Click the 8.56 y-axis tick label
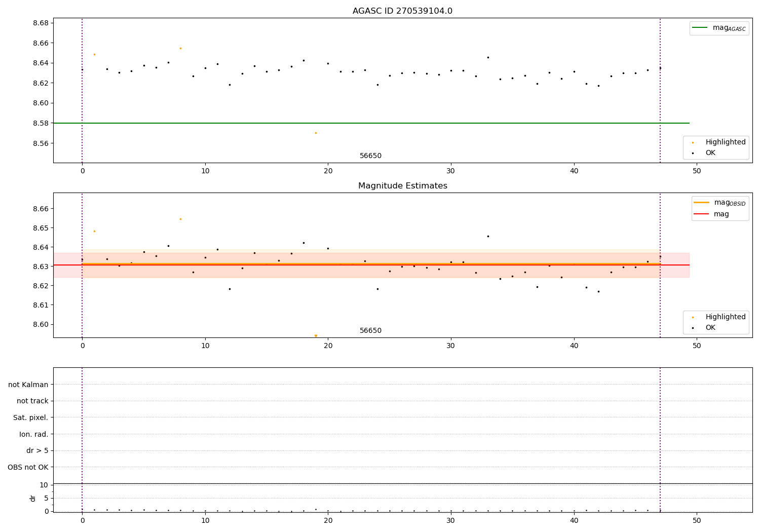The height and width of the screenshot is (532, 760). tap(40, 143)
